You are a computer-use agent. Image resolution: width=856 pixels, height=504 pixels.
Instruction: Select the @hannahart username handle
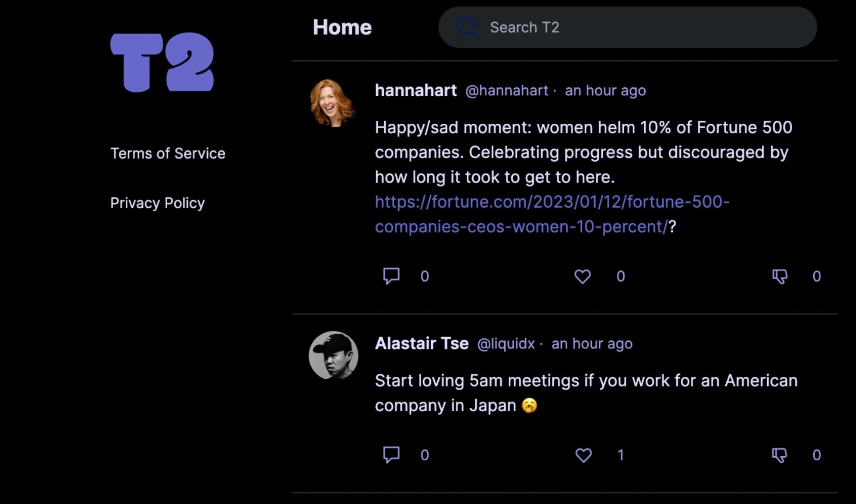(507, 90)
